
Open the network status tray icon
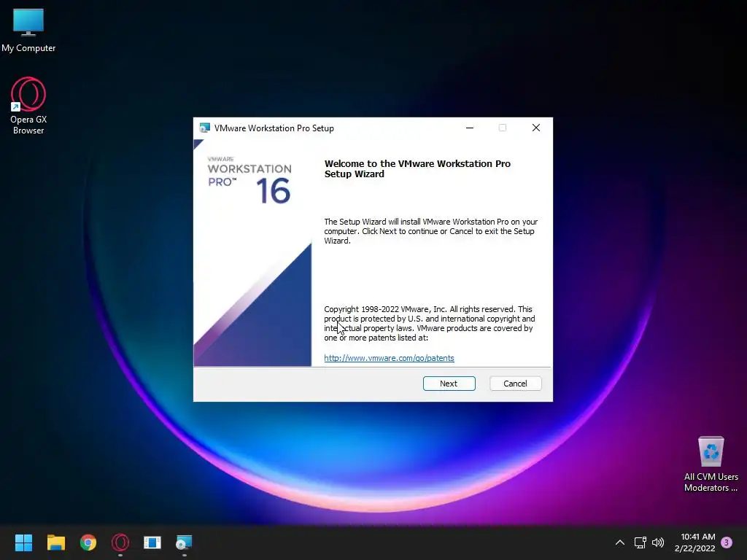pyautogui.click(x=640, y=542)
